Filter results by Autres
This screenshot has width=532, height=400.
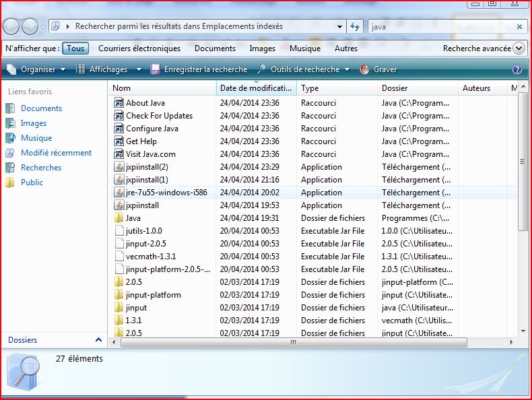click(346, 48)
